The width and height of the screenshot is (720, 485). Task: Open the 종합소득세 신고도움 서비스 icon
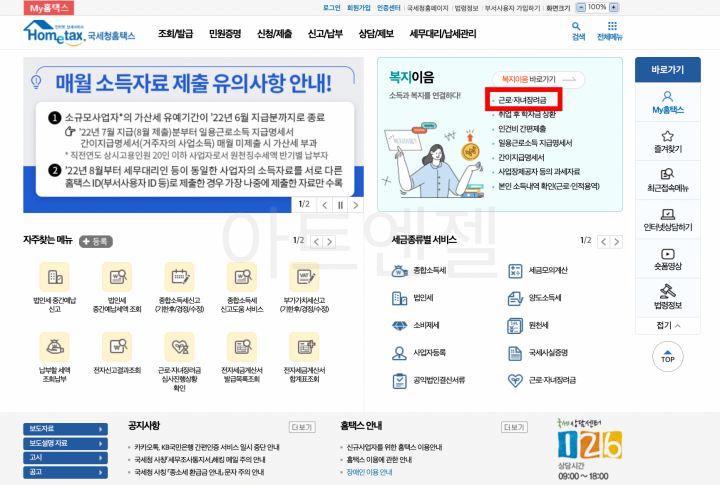point(242,277)
